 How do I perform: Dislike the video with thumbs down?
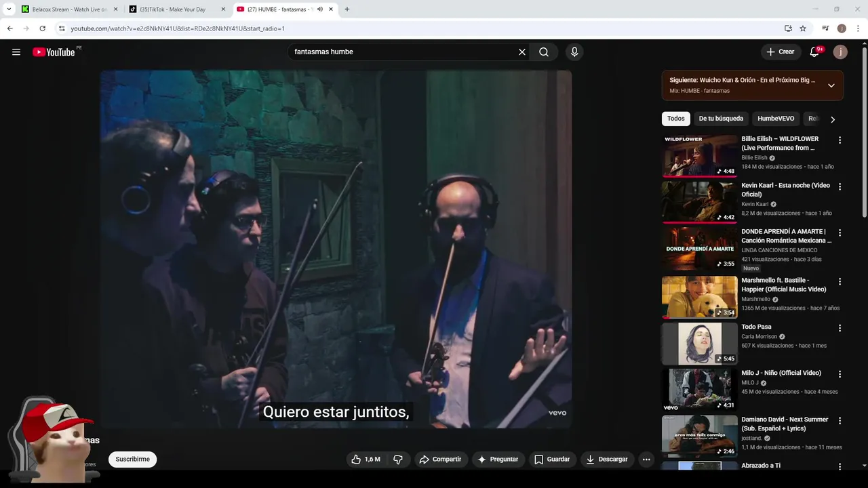398,460
